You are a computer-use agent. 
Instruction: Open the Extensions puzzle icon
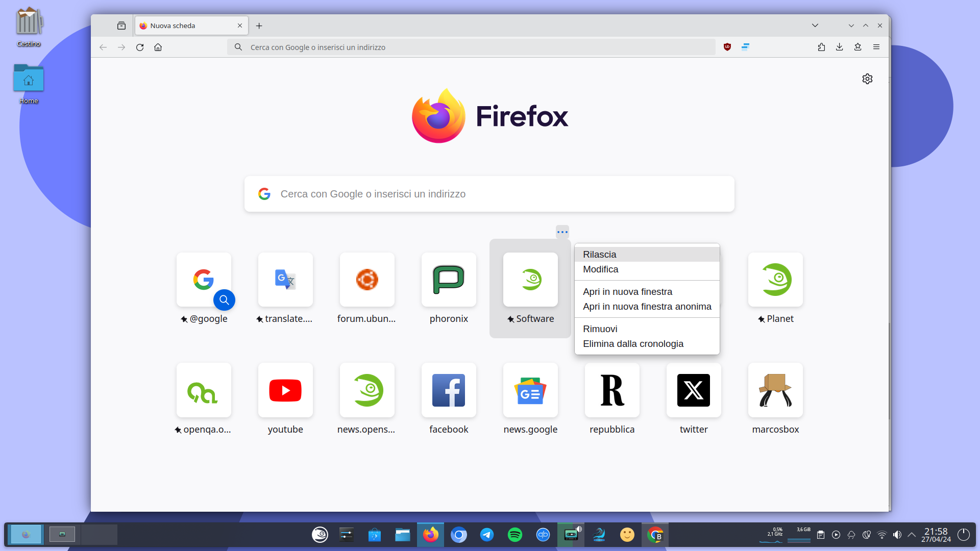821,47
